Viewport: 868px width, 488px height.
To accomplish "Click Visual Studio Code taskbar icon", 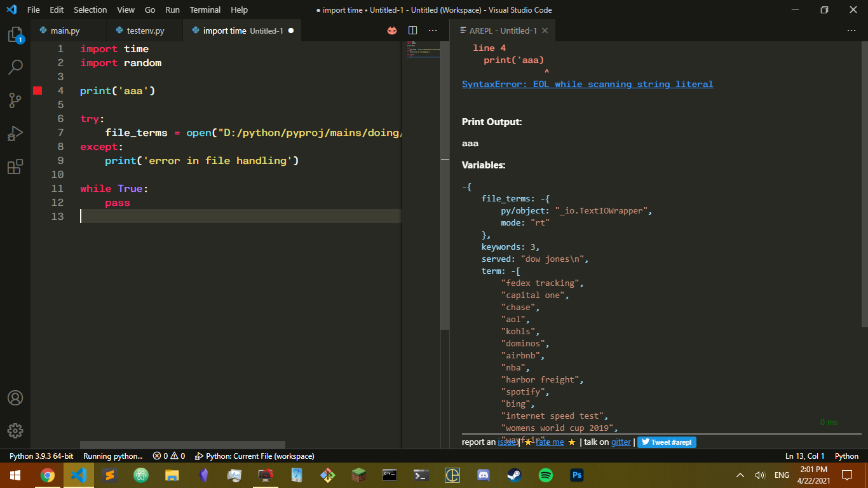I will 78,475.
